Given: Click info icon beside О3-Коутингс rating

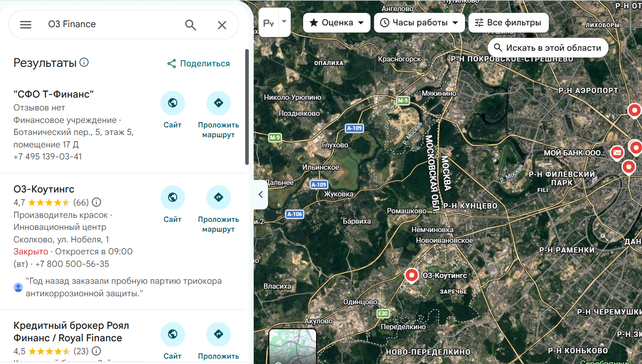Looking at the screenshot, I should coord(96,202).
